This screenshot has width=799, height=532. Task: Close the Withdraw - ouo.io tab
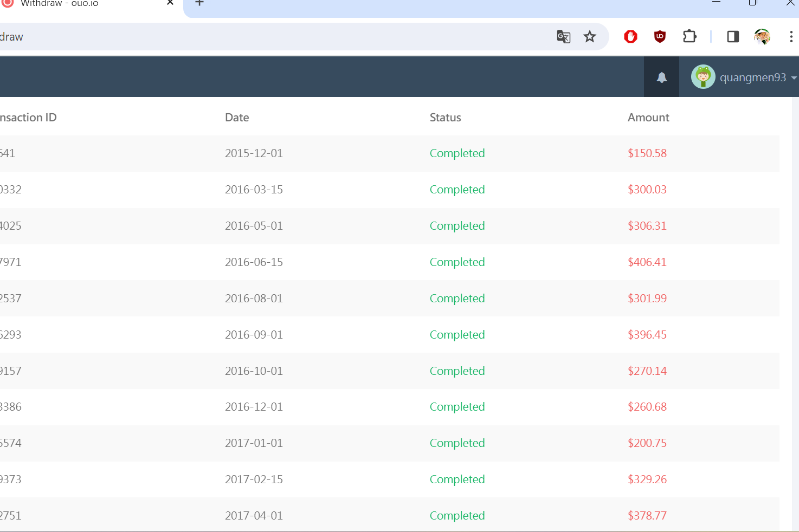point(170,3)
